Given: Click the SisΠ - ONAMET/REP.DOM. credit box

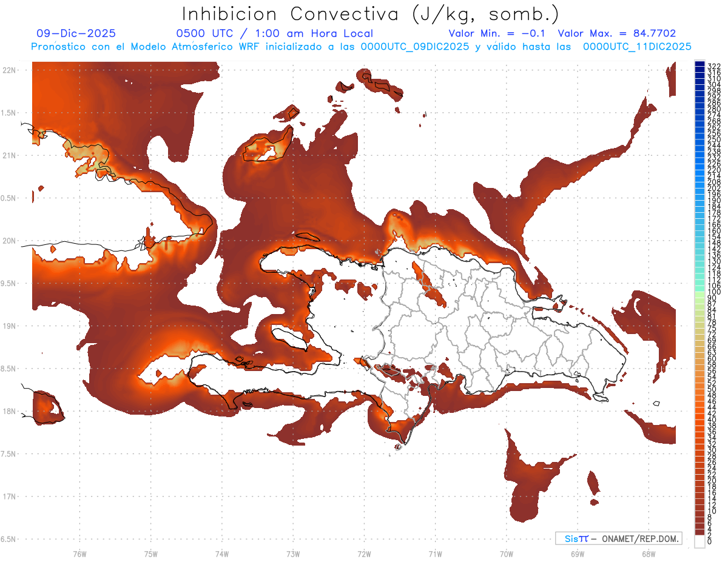Looking at the screenshot, I should coord(618,538).
